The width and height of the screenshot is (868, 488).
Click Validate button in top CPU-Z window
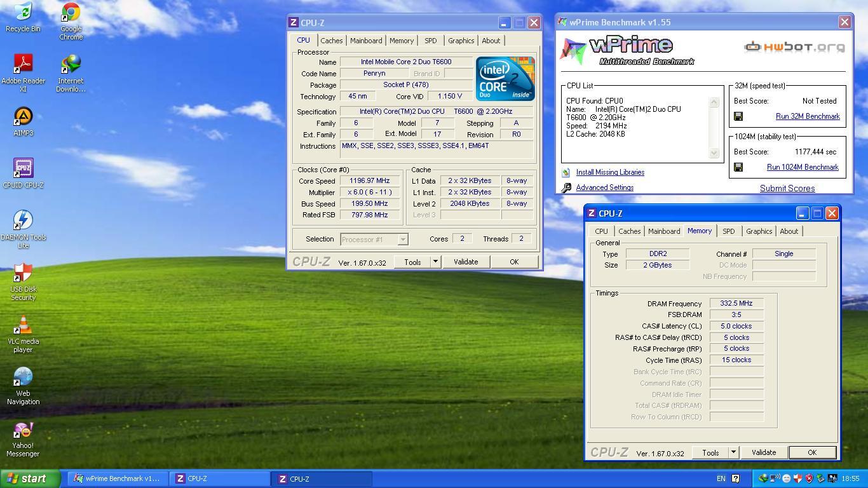pos(466,262)
